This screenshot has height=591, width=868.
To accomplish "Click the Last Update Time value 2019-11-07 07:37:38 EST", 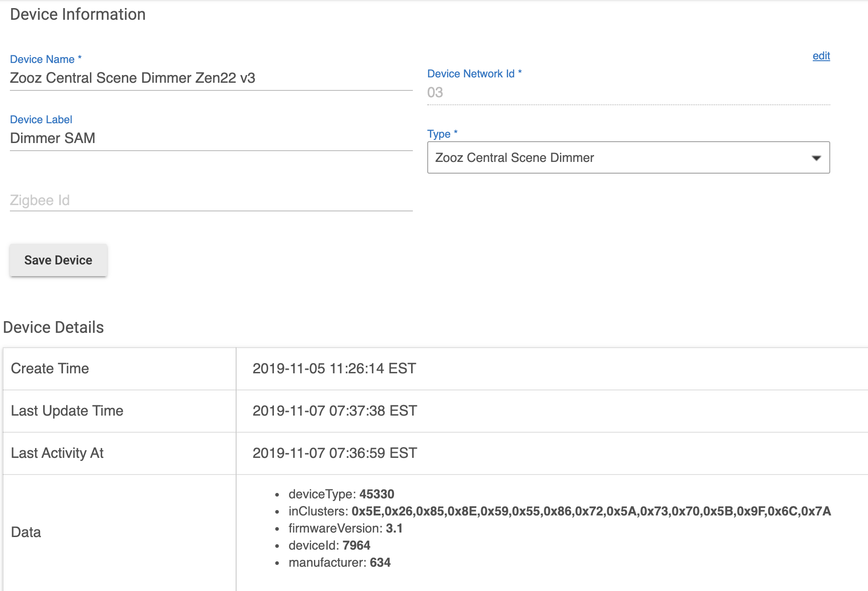I will [x=335, y=411].
